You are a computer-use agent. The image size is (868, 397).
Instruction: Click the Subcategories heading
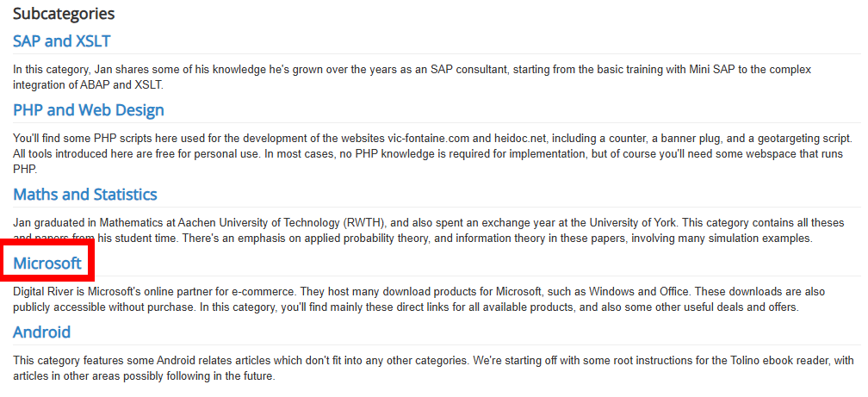64,14
